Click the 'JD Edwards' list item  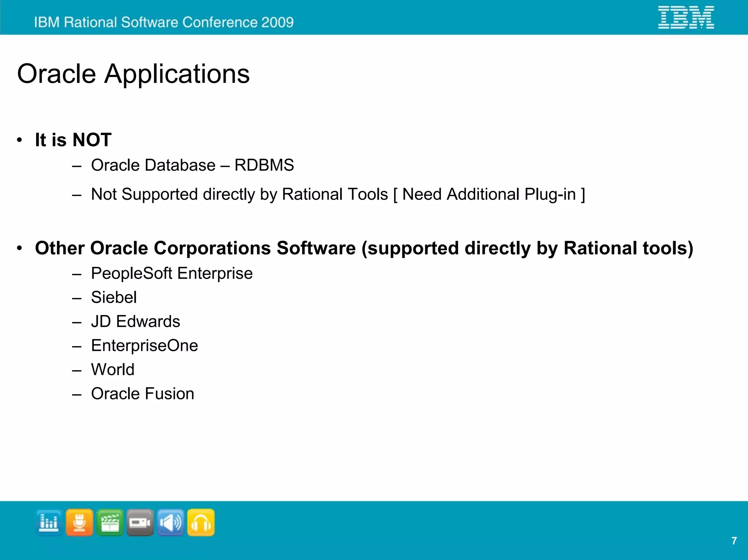(136, 321)
